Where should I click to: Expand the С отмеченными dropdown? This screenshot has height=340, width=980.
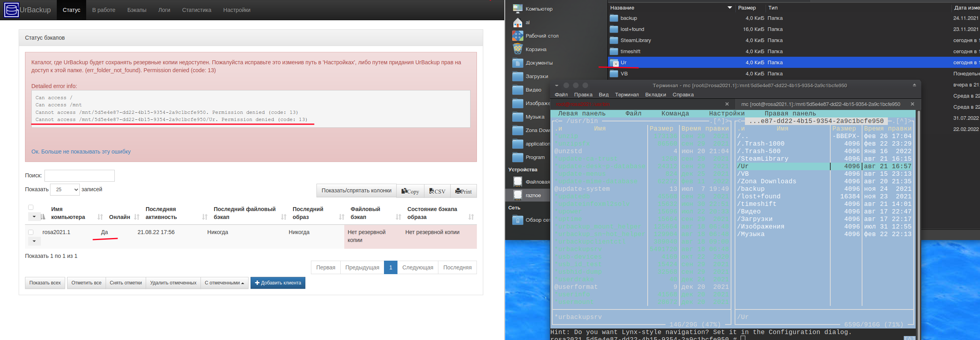(224, 283)
